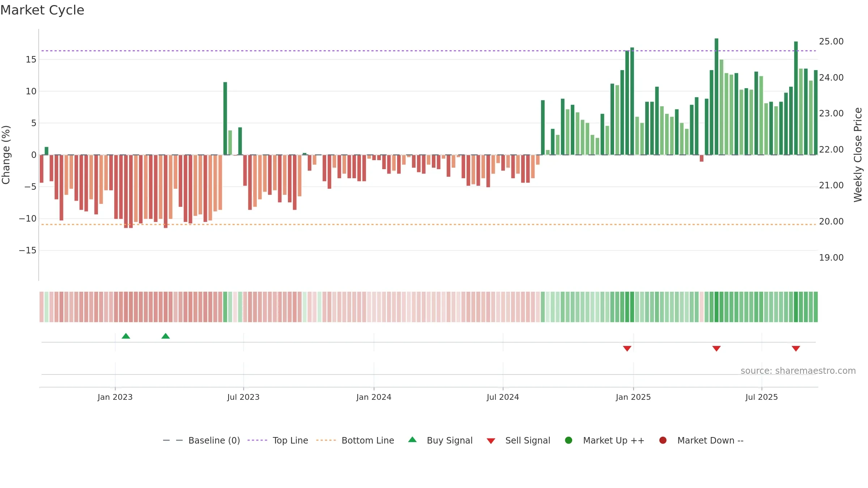Viewport: 868px width, 488px height.
Task: Click the tallest green bar above the top line
Action: pos(716,97)
